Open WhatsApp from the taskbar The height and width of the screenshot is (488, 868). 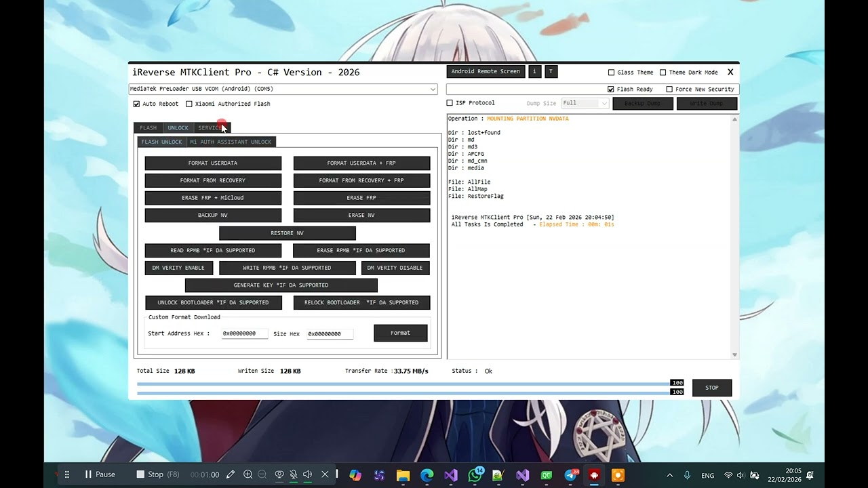tap(475, 475)
